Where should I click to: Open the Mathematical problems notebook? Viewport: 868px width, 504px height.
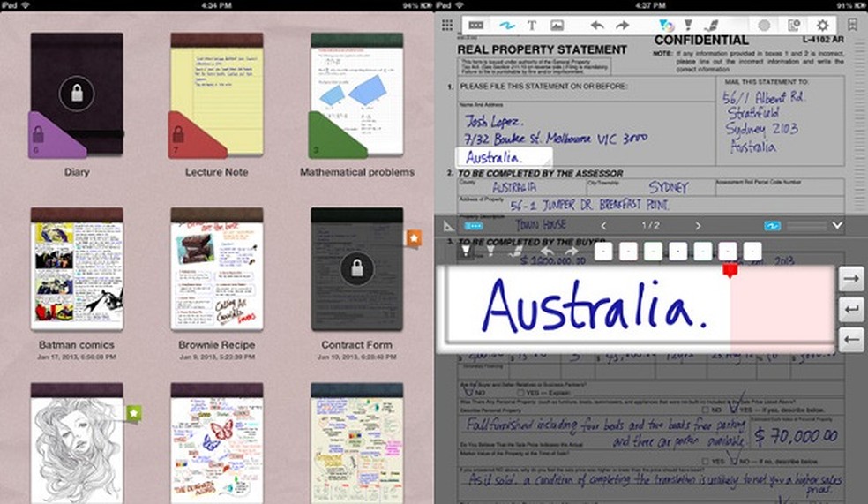click(356, 94)
